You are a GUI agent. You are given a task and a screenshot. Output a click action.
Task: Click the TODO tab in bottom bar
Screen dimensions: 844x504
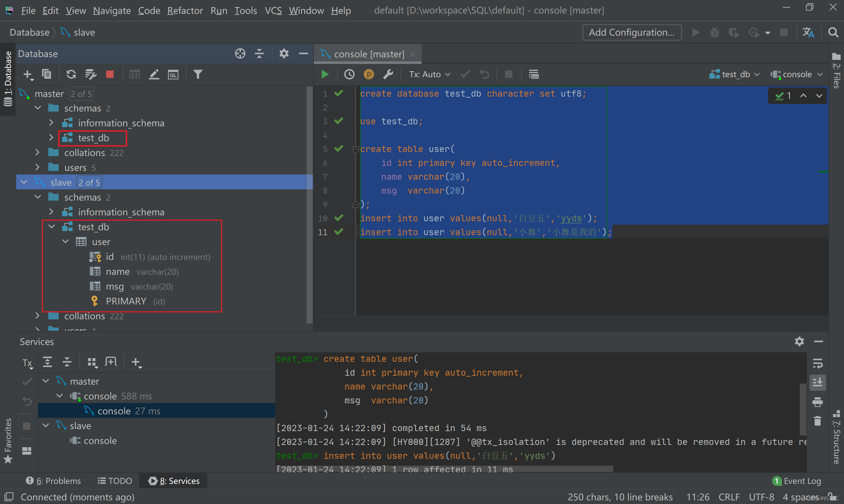(114, 480)
